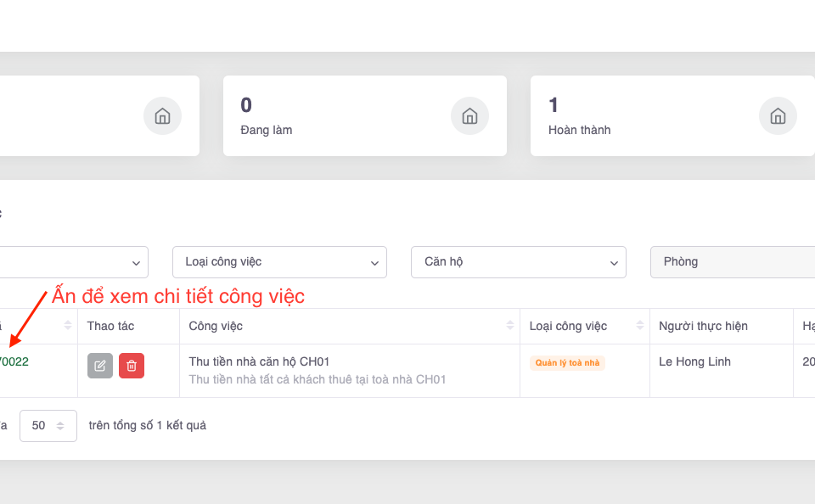This screenshot has height=504, width=815.
Task: Sort by the leftmost code column arrows
Action: pyautogui.click(x=68, y=326)
